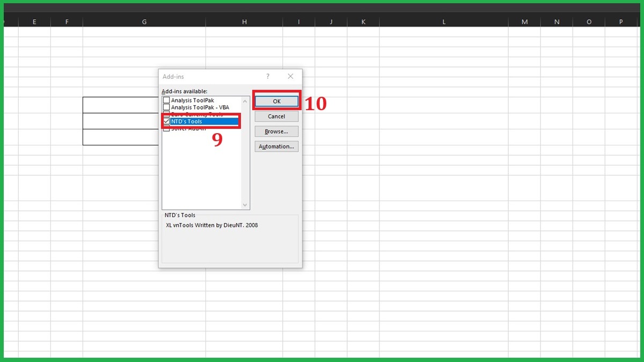Enable the Euro Currency Tools add-in
The width and height of the screenshot is (644, 362).
(x=167, y=114)
